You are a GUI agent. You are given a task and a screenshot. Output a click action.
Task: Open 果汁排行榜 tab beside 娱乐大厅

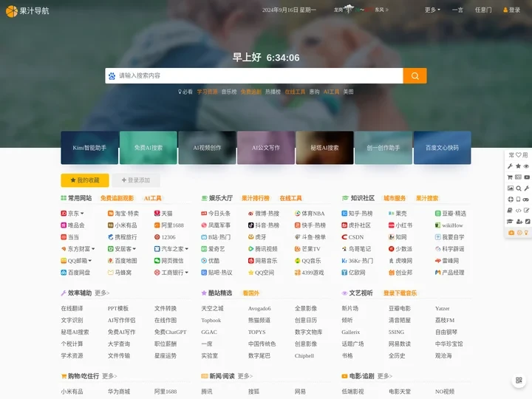256,198
